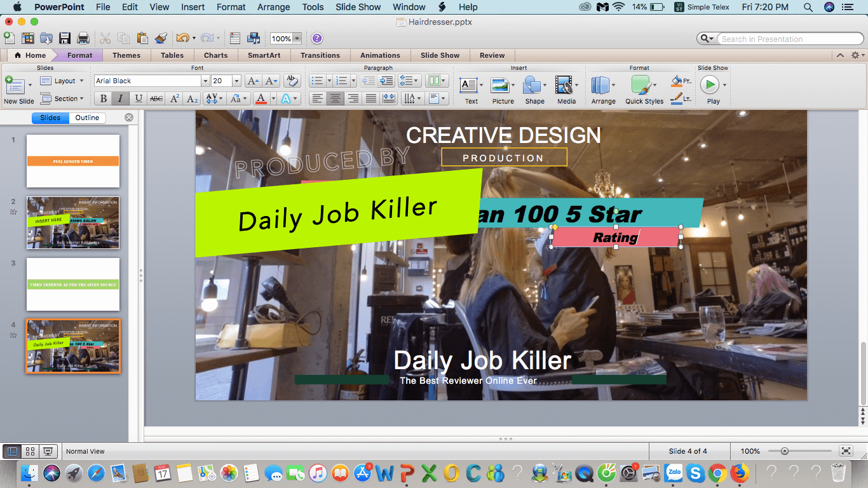Open the Shape insert tool
Viewport: 868px width, 488px height.
534,90
